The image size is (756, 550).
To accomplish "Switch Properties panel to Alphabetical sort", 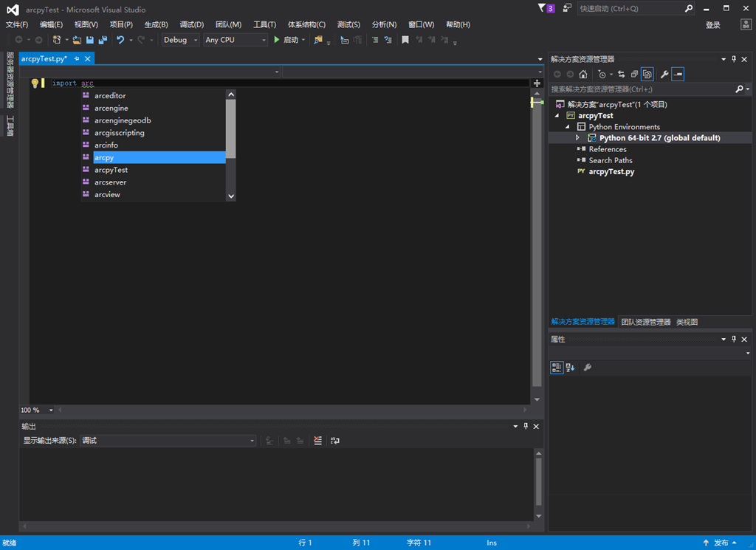I will pyautogui.click(x=571, y=368).
